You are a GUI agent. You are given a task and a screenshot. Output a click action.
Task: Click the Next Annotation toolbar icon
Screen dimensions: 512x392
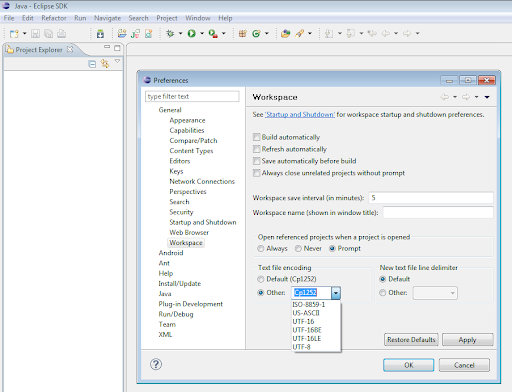tap(329, 34)
